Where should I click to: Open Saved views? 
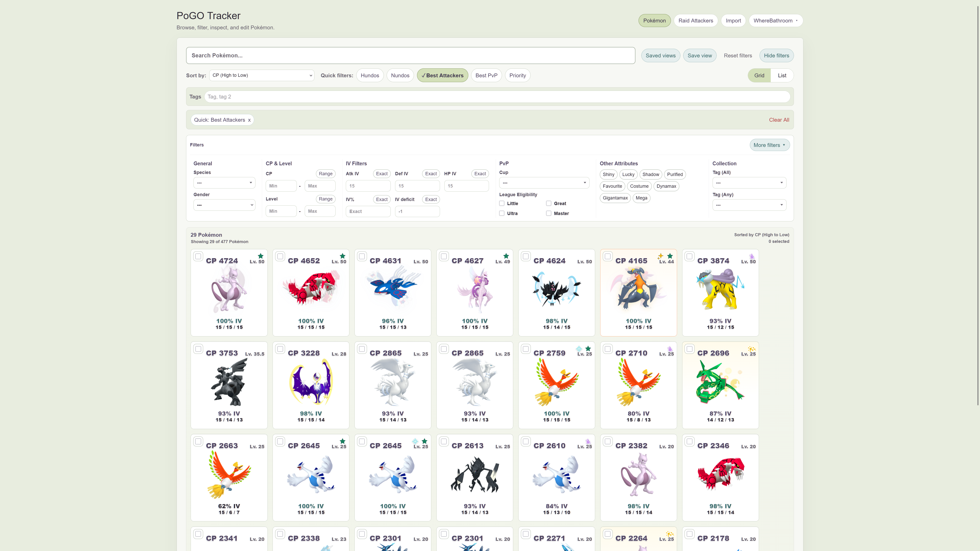point(660,56)
